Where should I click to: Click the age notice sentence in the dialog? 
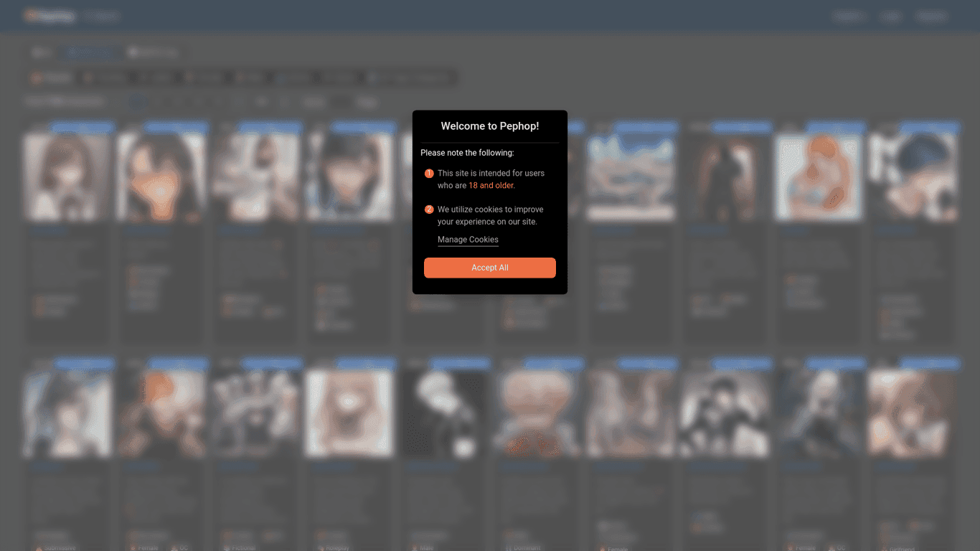(x=490, y=179)
